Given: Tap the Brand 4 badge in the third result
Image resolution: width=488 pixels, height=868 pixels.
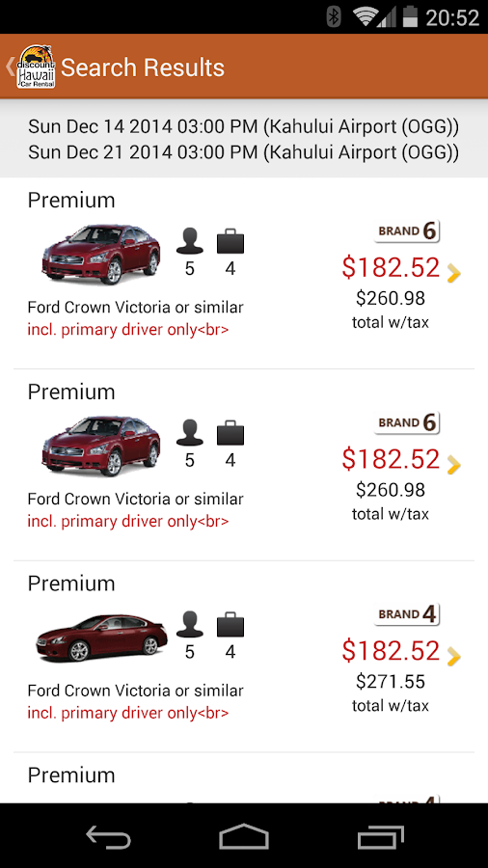Looking at the screenshot, I should pos(407,614).
